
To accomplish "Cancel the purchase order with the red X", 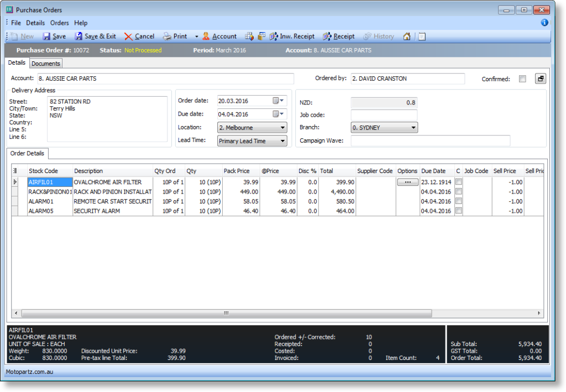I will coord(139,36).
